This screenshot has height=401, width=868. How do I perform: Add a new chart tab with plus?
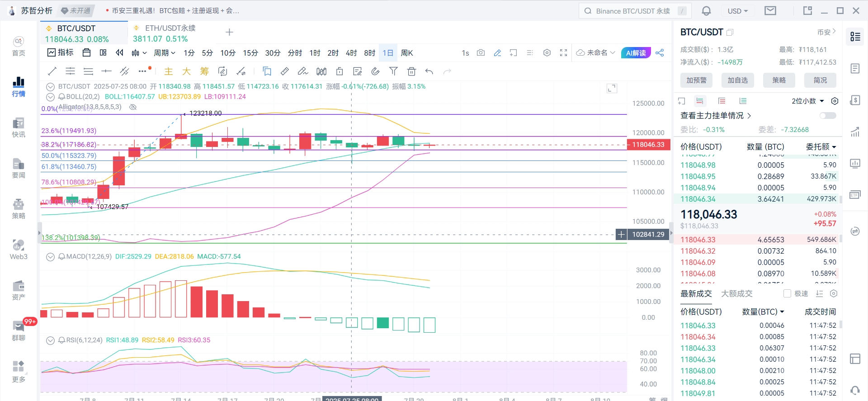229,32
